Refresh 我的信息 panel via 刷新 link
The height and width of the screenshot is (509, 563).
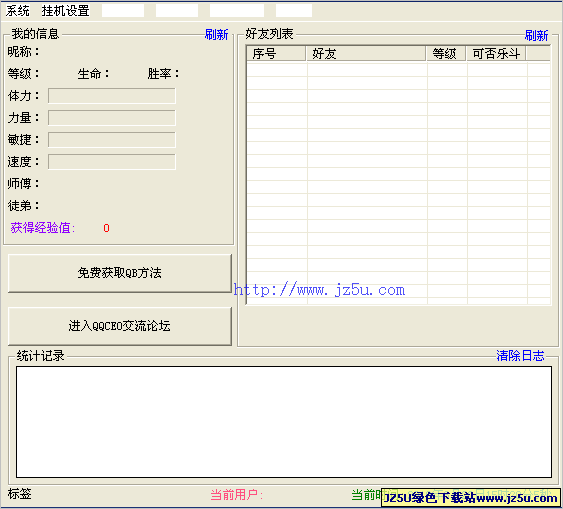(217, 34)
